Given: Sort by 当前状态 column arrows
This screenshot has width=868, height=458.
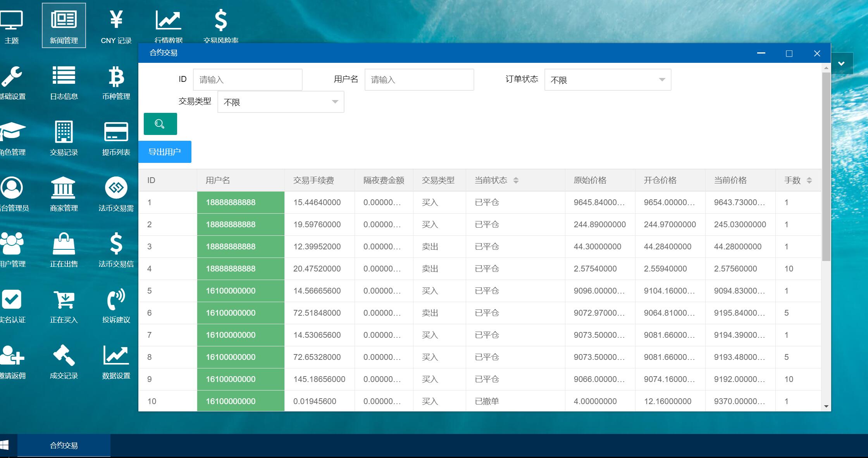Looking at the screenshot, I should click(516, 180).
